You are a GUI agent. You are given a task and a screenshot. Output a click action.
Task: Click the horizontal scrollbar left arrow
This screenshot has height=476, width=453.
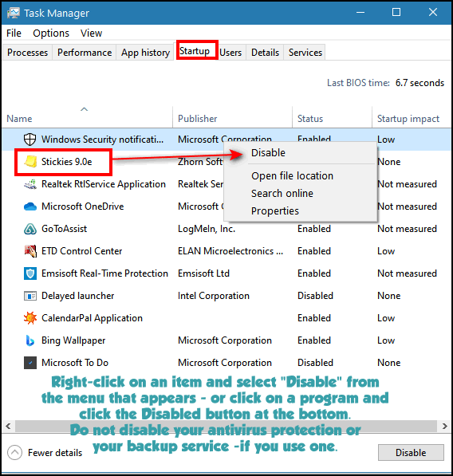[8, 427]
